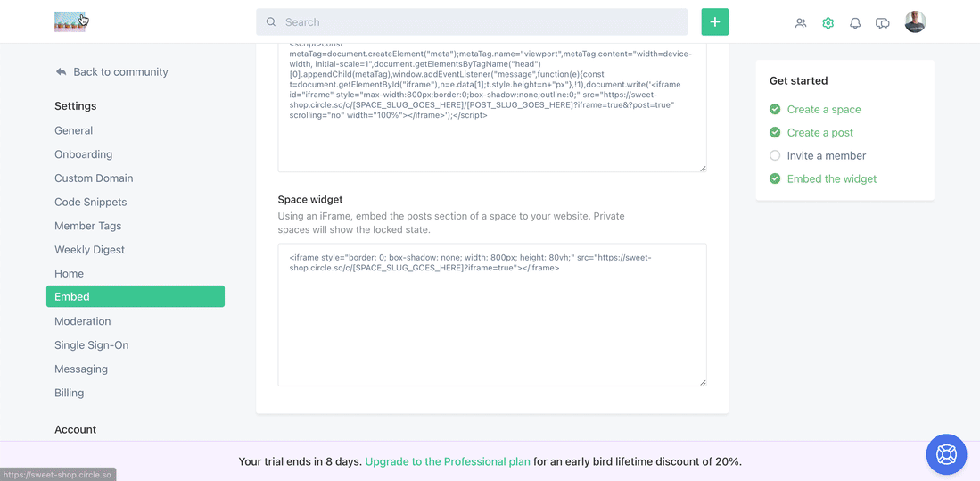The height and width of the screenshot is (481, 980).
Task: Open Onboarding settings
Action: point(83,154)
